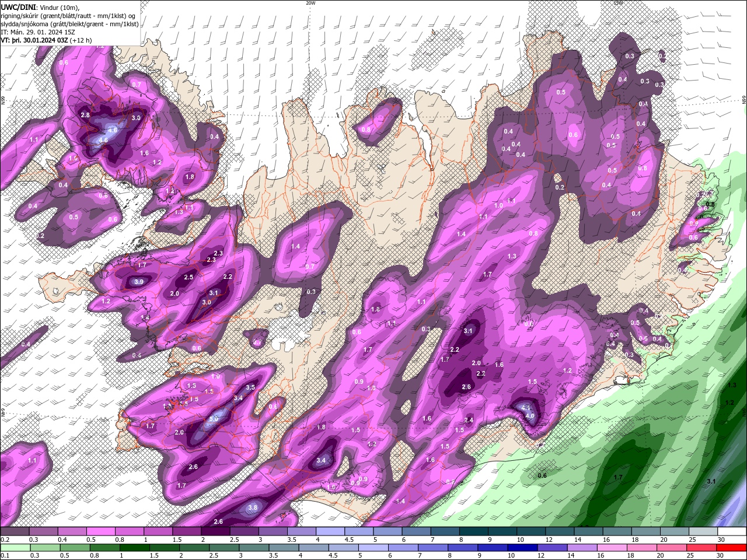Pick the snow legend swatch between 0.2 and 0.3
The height and width of the screenshot is (560, 747).
(x=15, y=531)
